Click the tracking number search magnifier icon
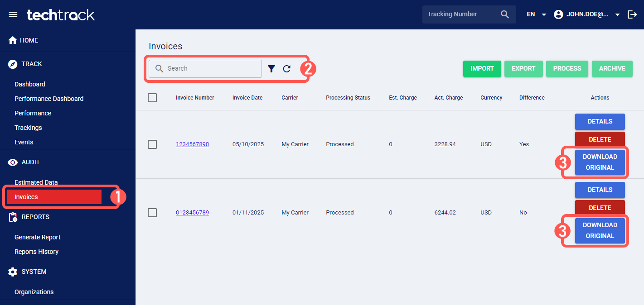The width and height of the screenshot is (644, 305). click(x=505, y=14)
